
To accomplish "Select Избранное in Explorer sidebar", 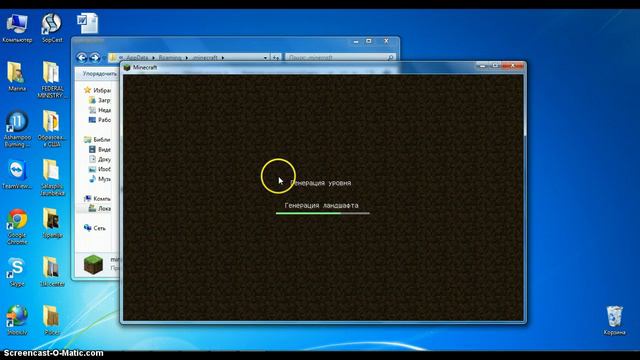I will pos(98,90).
